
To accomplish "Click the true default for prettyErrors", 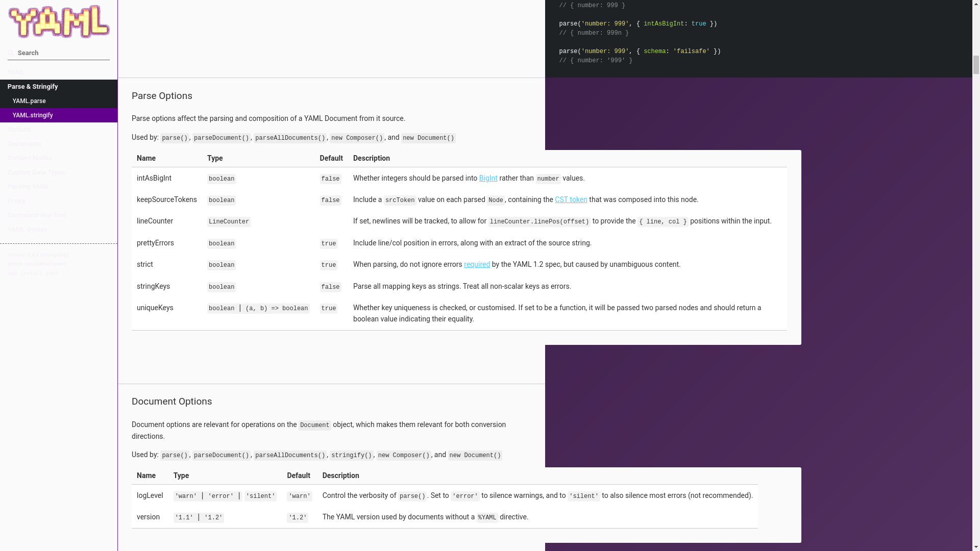I will pyautogui.click(x=329, y=243).
